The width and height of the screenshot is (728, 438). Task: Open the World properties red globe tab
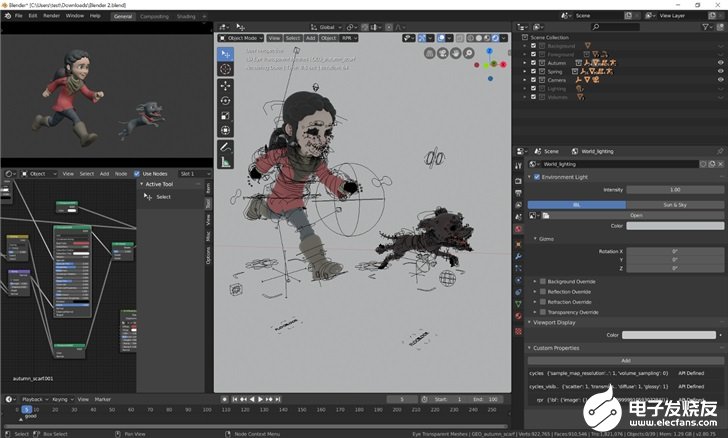(x=519, y=229)
